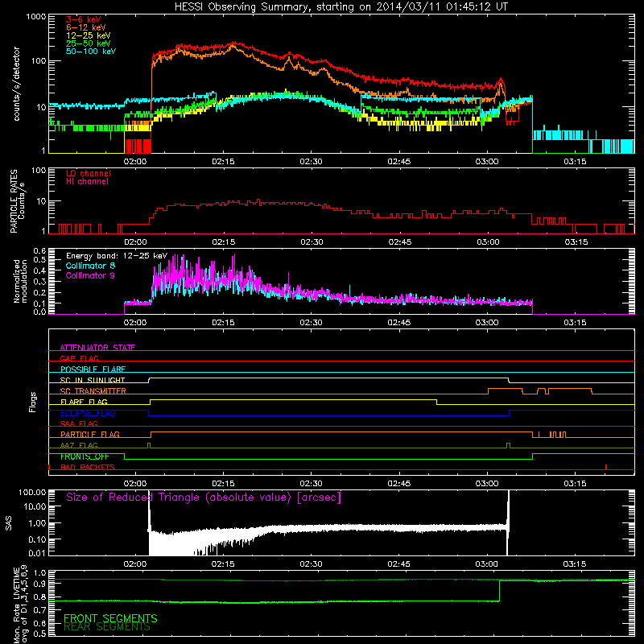Click the 'PARTICLE RATES Counts/s' axis label
644x644 pixels.
click(x=17, y=201)
